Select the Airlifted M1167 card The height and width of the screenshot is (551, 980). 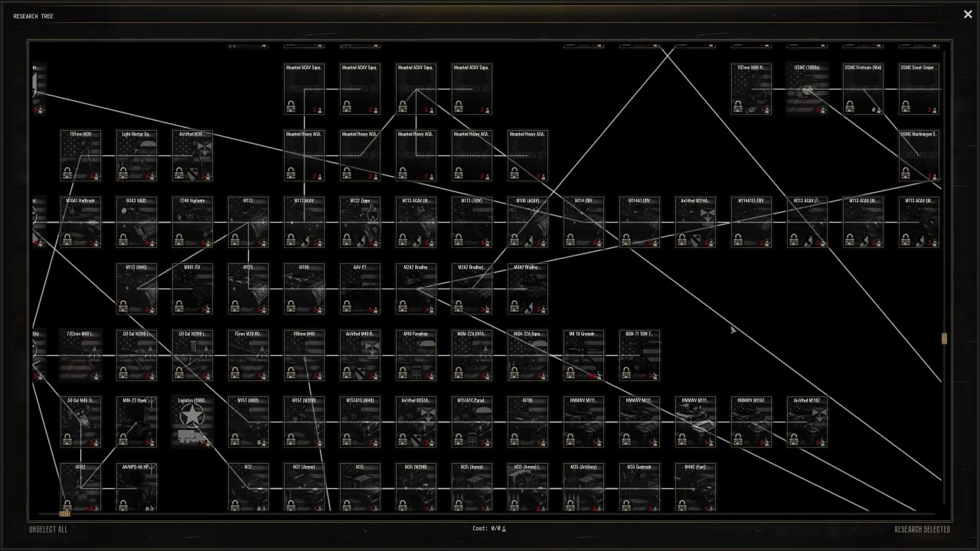(807, 422)
